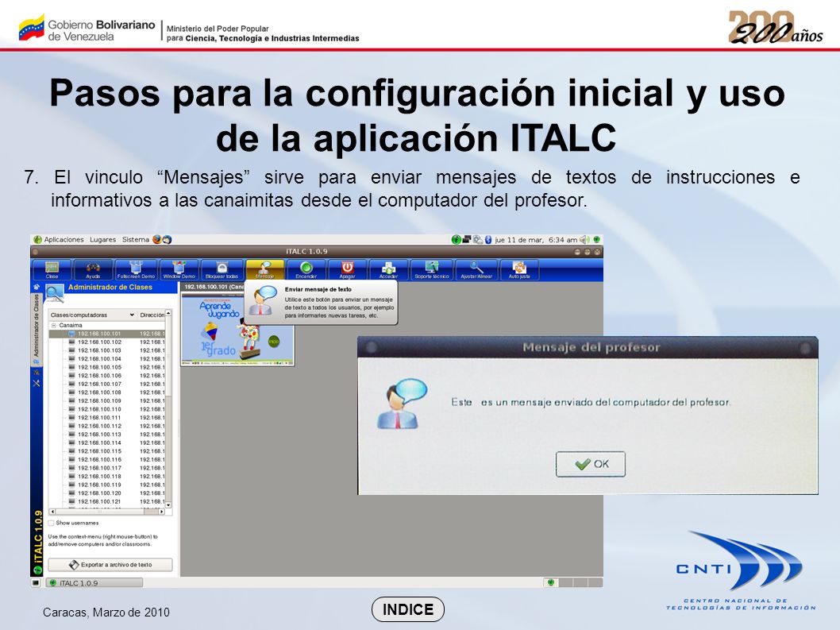Open the Sistema menu
Viewport: 840px width, 630px height.
pyautogui.click(x=136, y=240)
